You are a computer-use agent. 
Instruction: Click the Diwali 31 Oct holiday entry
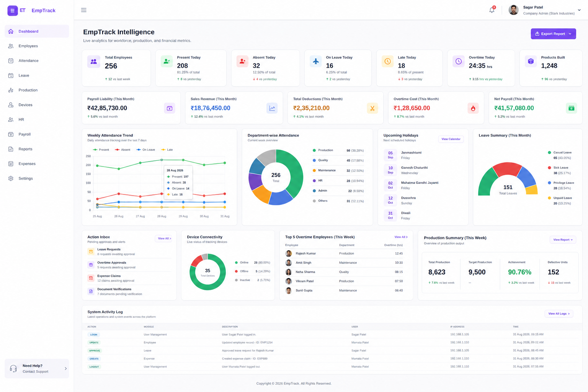click(x=423, y=216)
